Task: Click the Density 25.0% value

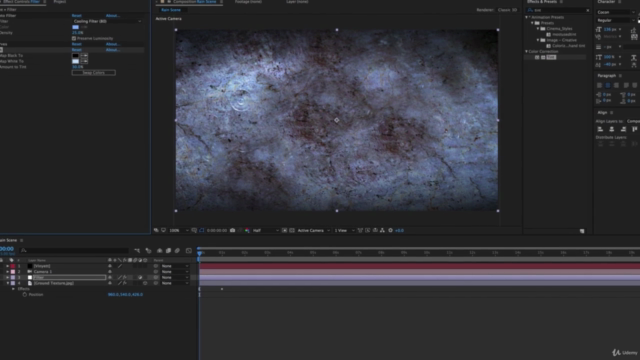Action: coord(78,33)
